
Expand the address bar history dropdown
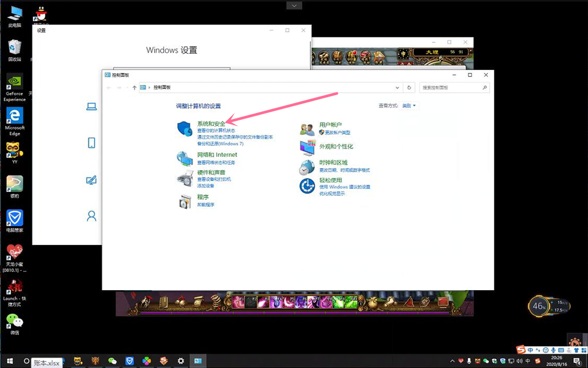click(397, 88)
